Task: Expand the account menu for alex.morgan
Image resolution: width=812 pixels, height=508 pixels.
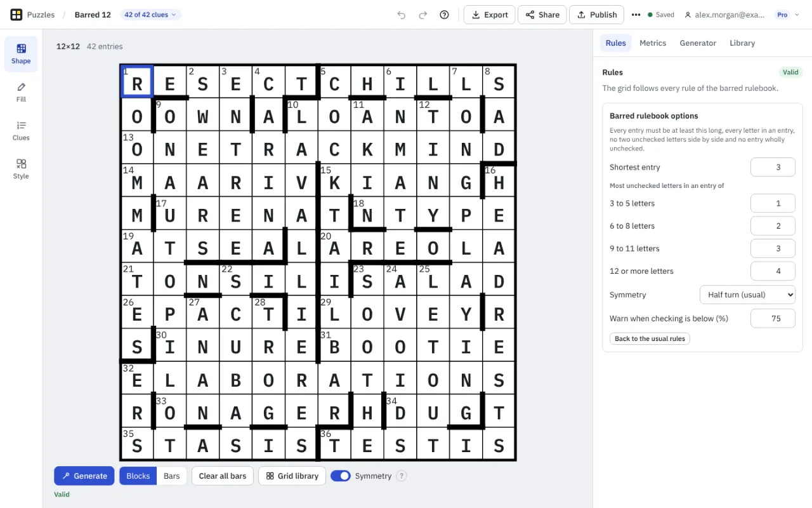Action: pos(742,15)
